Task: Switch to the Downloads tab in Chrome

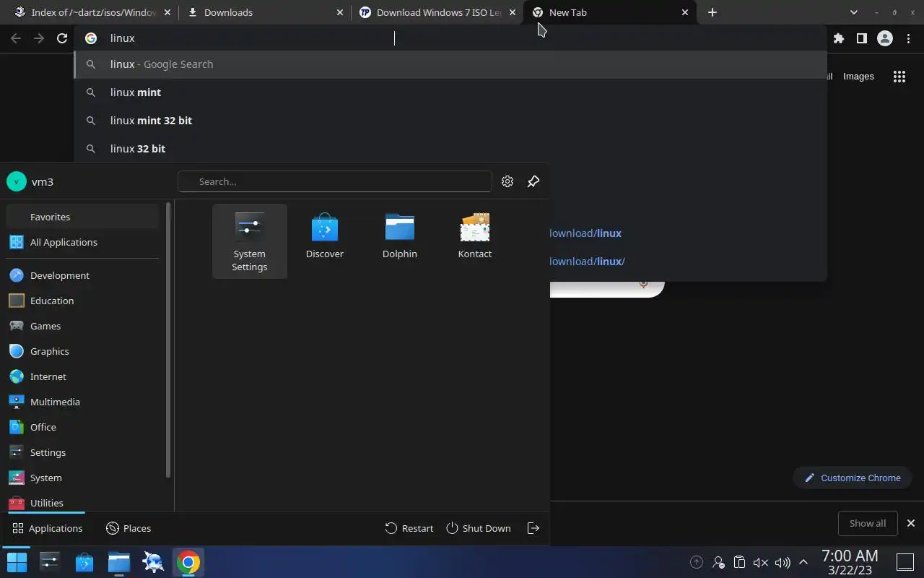Action: (264, 12)
